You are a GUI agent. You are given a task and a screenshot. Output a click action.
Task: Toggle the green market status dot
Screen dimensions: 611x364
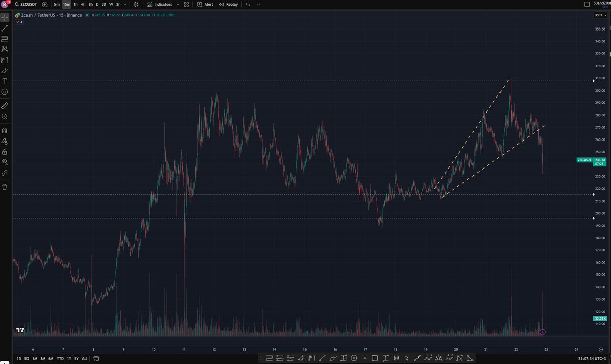pyautogui.click(x=86, y=15)
